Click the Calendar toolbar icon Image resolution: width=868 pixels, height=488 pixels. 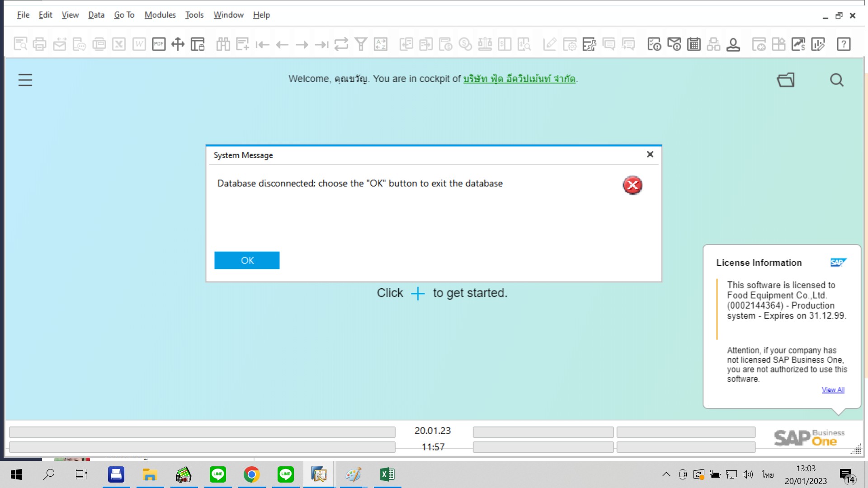click(694, 44)
